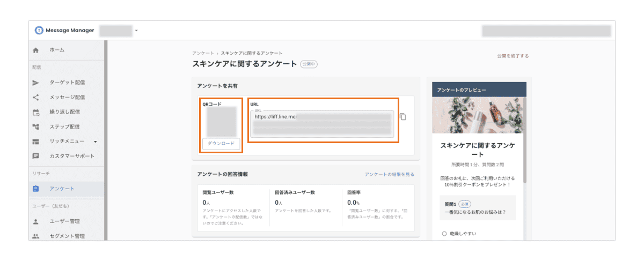This screenshot has height=261, width=644.
Task: Click the blurred account name at top right
Action: [546, 31]
